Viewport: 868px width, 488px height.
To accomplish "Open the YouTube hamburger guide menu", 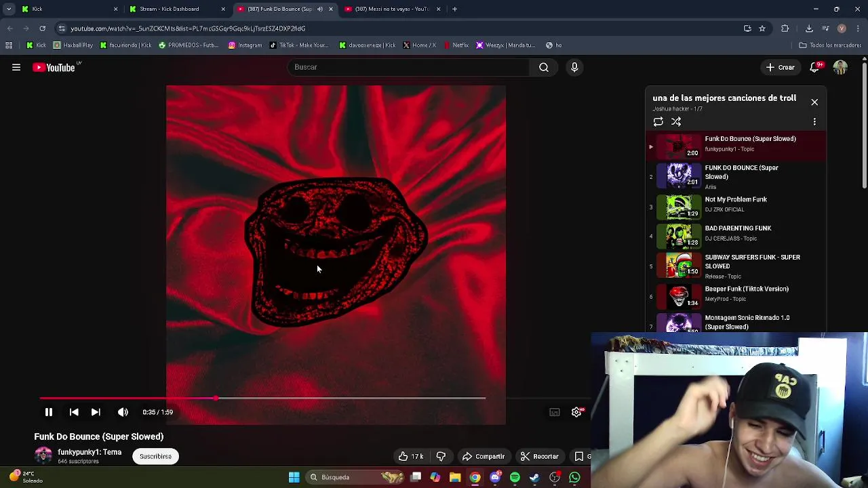I will point(16,67).
